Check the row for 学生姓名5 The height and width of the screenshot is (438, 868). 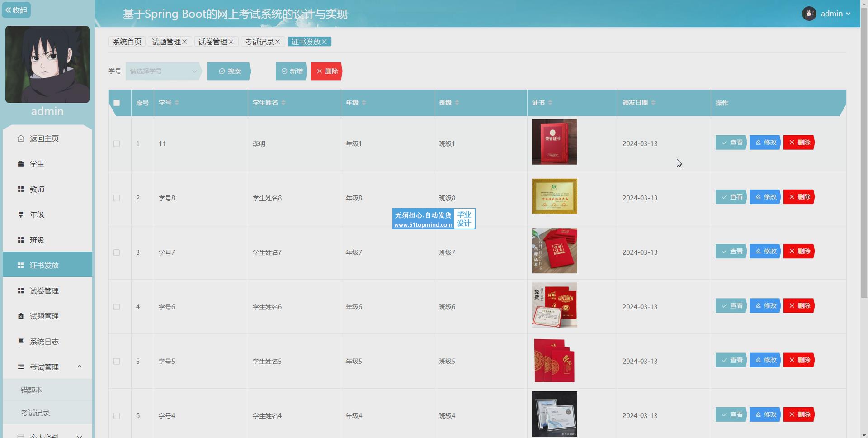coord(117,361)
